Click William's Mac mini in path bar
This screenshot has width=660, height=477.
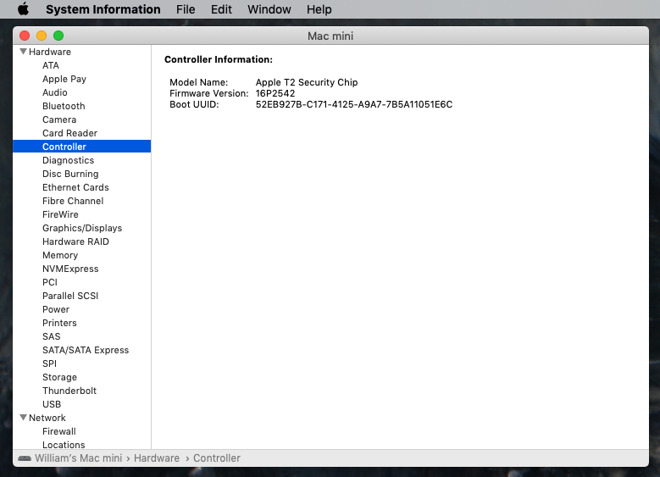click(78, 458)
